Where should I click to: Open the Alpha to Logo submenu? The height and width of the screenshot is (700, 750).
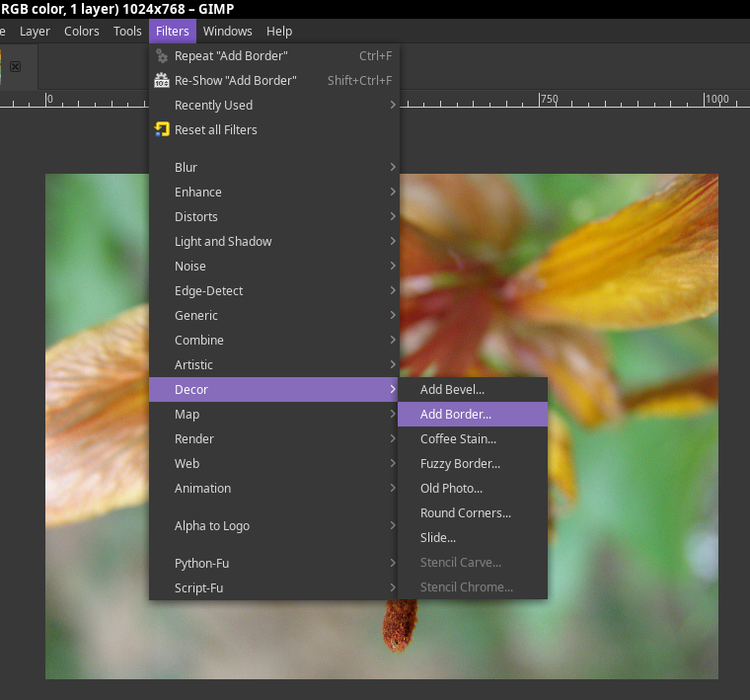[274, 526]
